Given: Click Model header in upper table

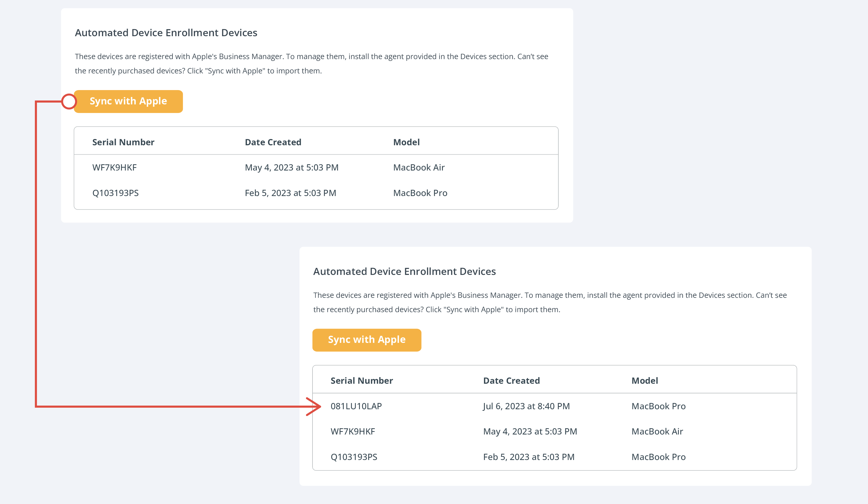Looking at the screenshot, I should tap(406, 142).
